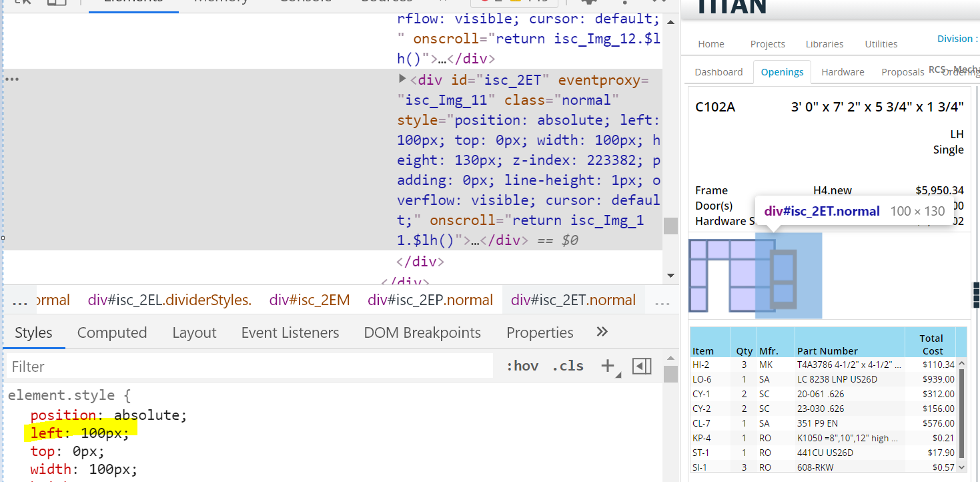Expand the isc_2ET div node
Viewport: 980px width, 482px height.
click(402, 79)
